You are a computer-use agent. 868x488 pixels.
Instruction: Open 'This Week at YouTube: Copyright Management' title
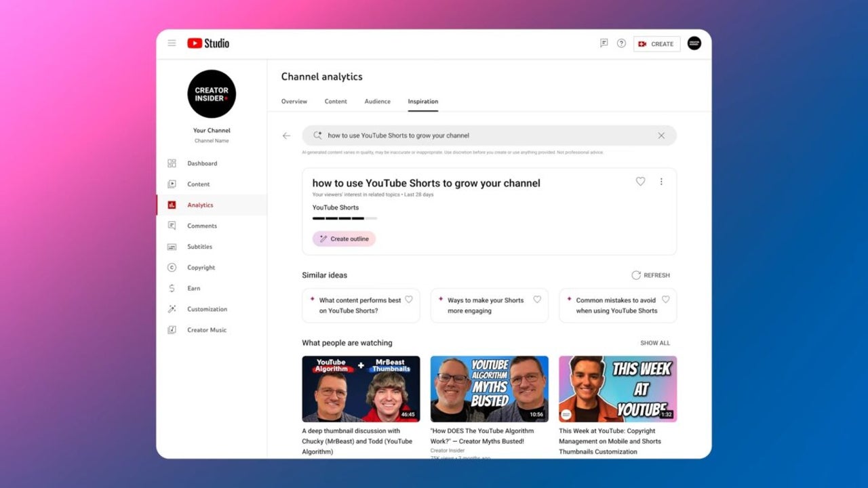(x=610, y=441)
